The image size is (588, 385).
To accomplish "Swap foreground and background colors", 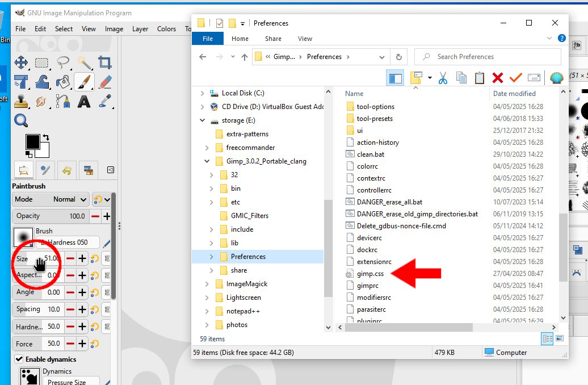I will pos(46,137).
